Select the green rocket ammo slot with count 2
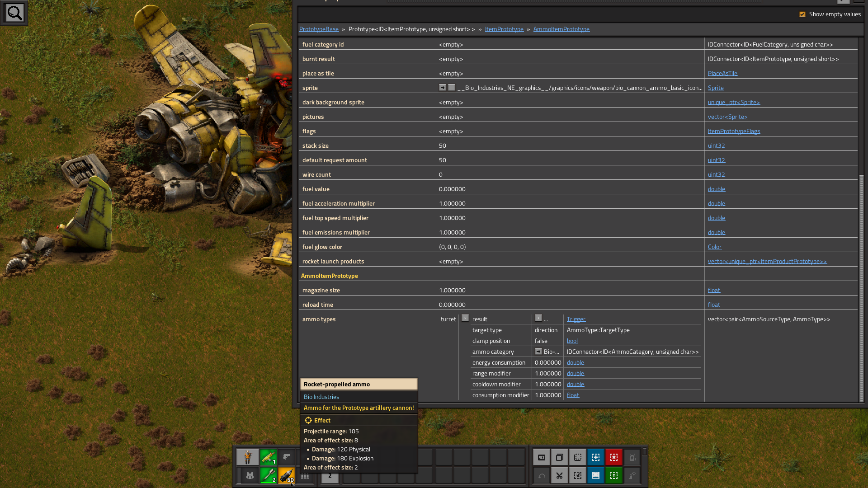The width and height of the screenshot is (868, 488). 268,475
